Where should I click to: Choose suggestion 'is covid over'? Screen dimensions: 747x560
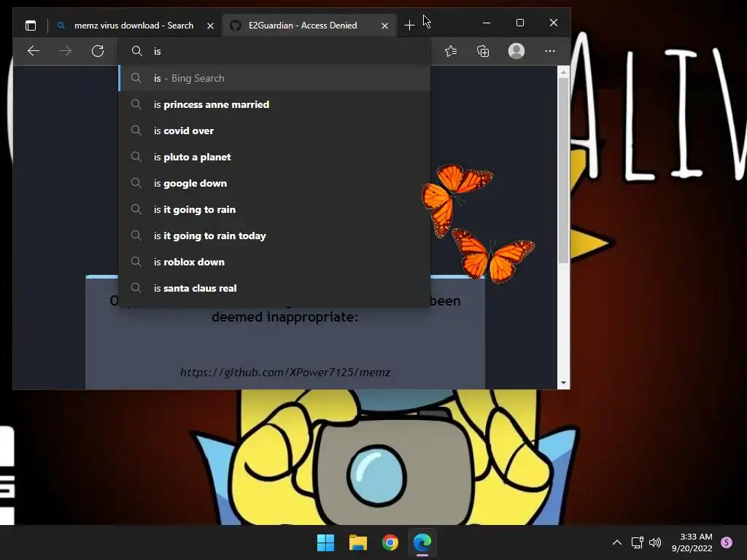pyautogui.click(x=275, y=131)
